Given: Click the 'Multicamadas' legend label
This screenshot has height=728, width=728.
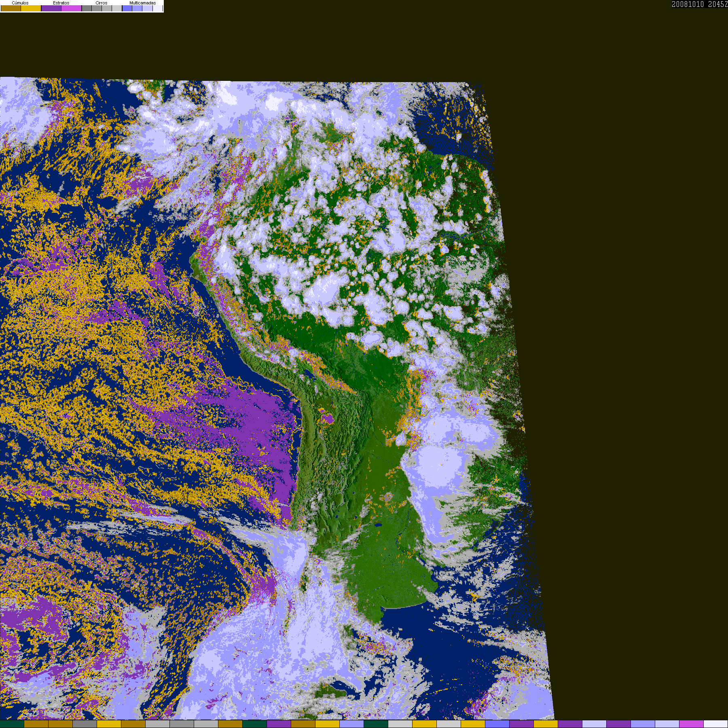Looking at the screenshot, I should tap(142, 3).
